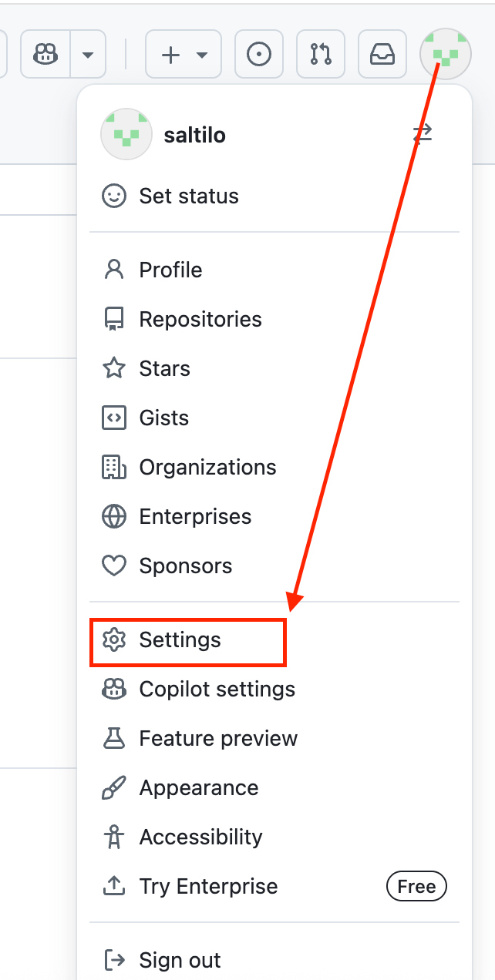Open the Notifications inbox icon
495x980 pixels.
point(382,55)
